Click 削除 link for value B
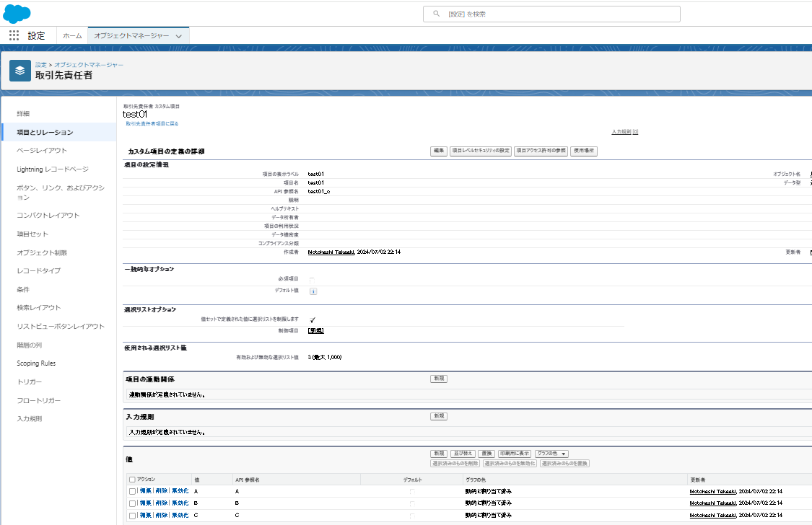The width and height of the screenshot is (812, 525). [x=162, y=503]
